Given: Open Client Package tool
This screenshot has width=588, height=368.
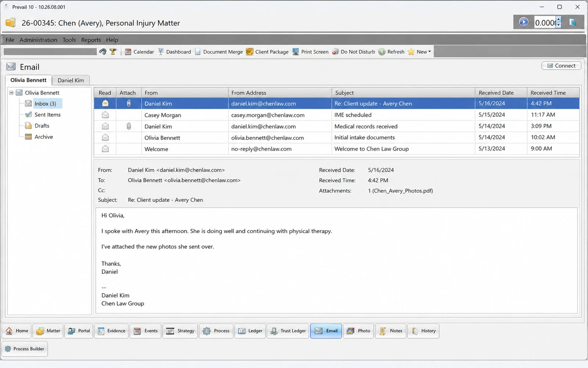Looking at the screenshot, I should click(267, 52).
